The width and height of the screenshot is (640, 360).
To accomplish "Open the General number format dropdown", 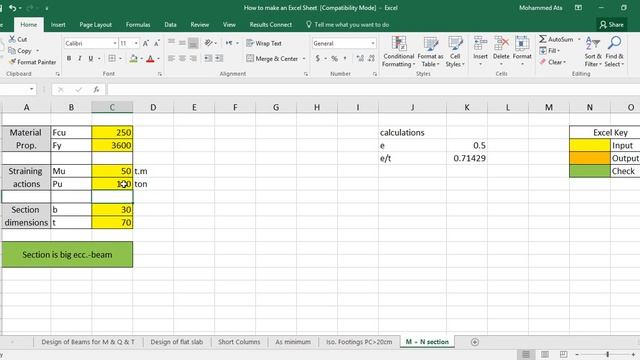I will click(x=373, y=43).
